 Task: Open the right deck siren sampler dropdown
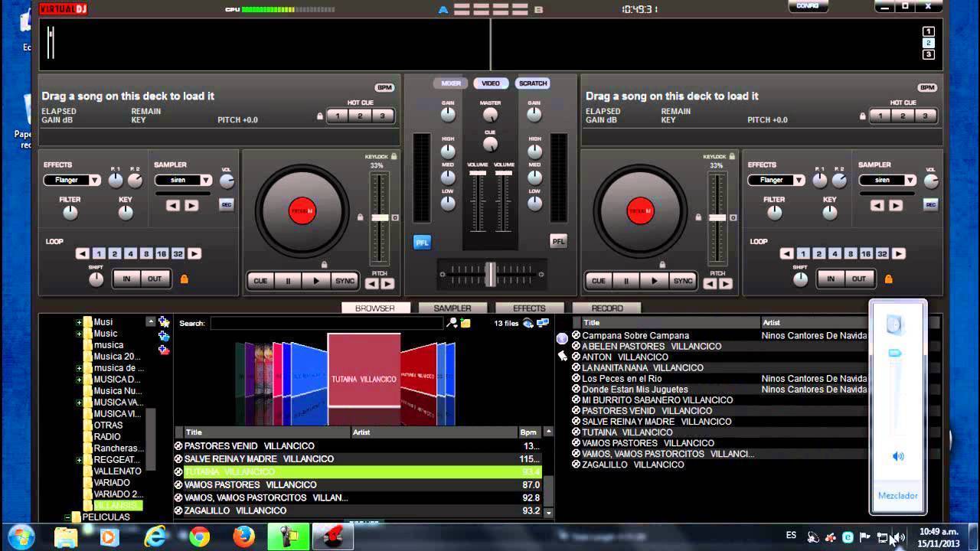(887, 181)
